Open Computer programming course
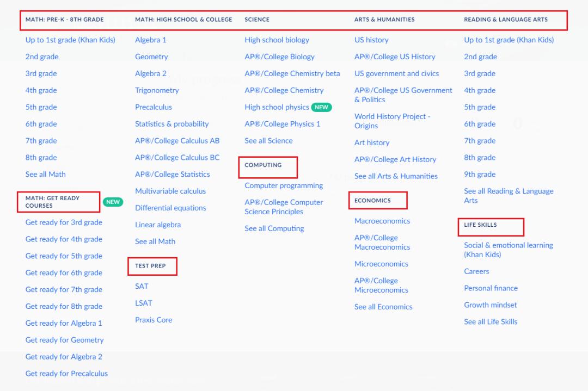This screenshot has height=391, width=588. click(284, 185)
